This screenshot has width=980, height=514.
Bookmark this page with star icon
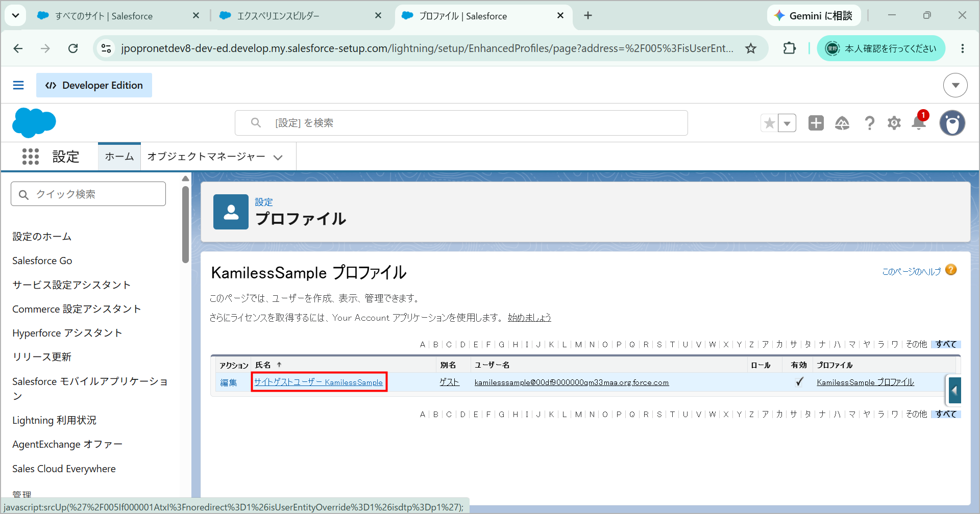(751, 48)
